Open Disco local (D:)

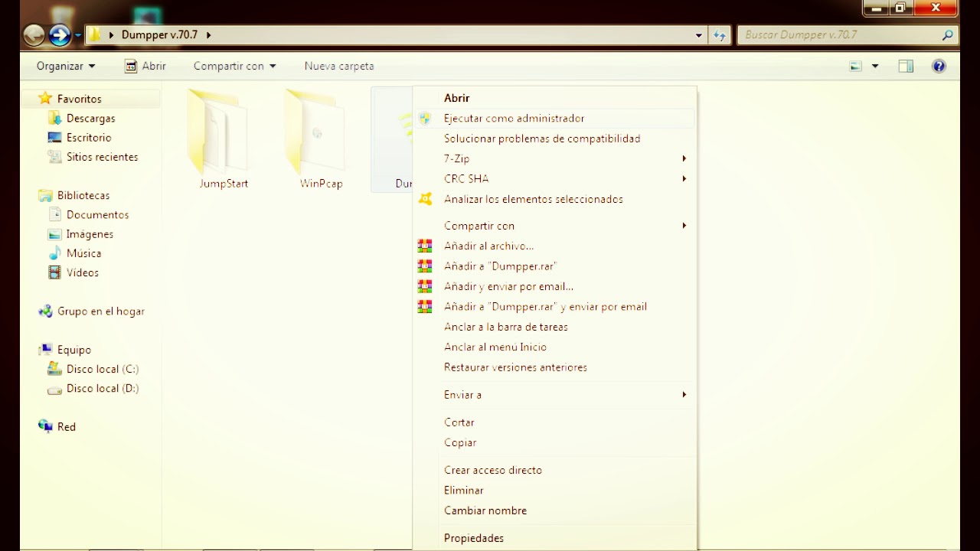click(x=102, y=389)
